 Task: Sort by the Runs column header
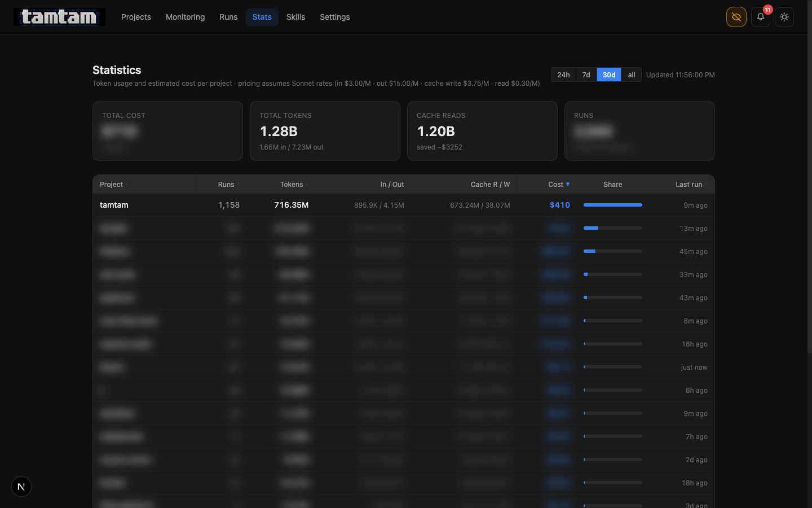coord(228,185)
